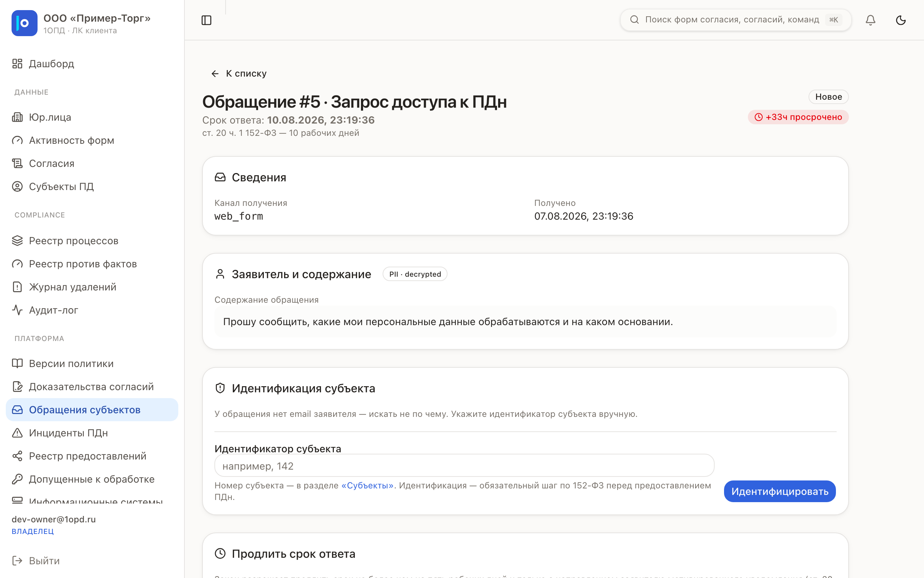Click the ООО «Пример-Торг» company name
The width and height of the screenshot is (924, 578).
tap(97, 18)
